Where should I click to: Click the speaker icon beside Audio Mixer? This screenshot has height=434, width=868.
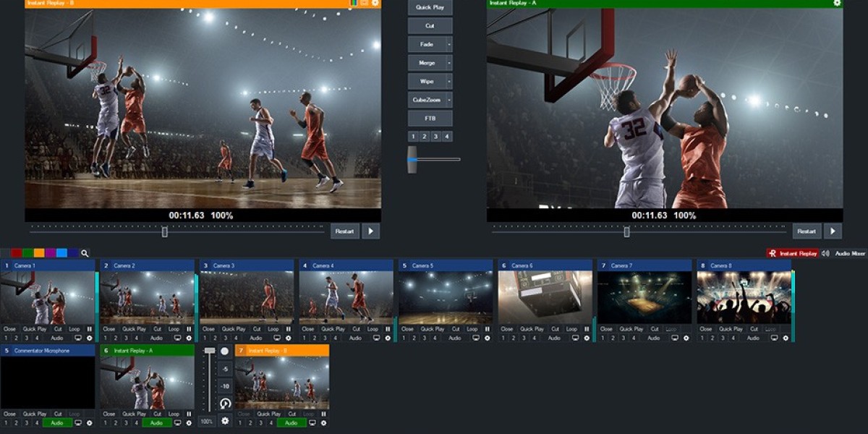[x=825, y=253]
